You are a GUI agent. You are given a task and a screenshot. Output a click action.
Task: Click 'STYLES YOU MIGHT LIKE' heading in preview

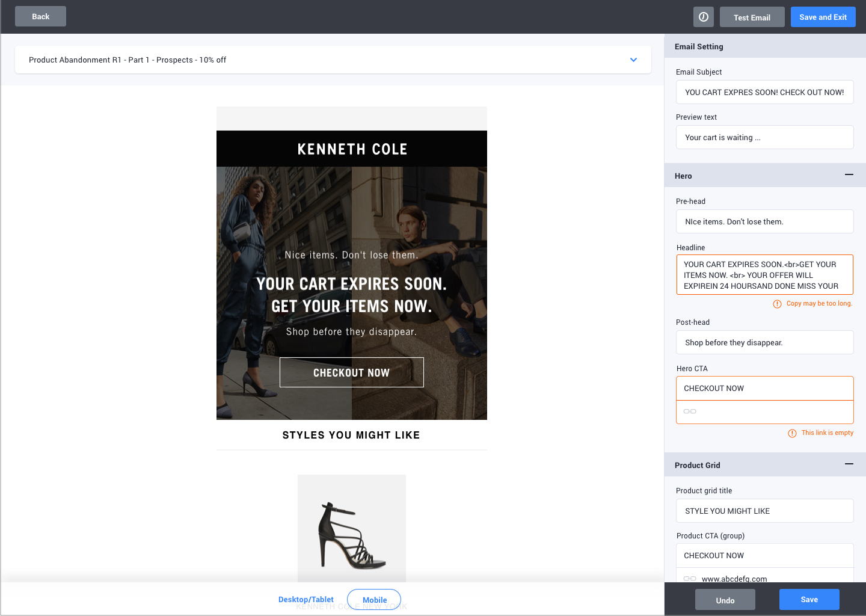point(351,435)
